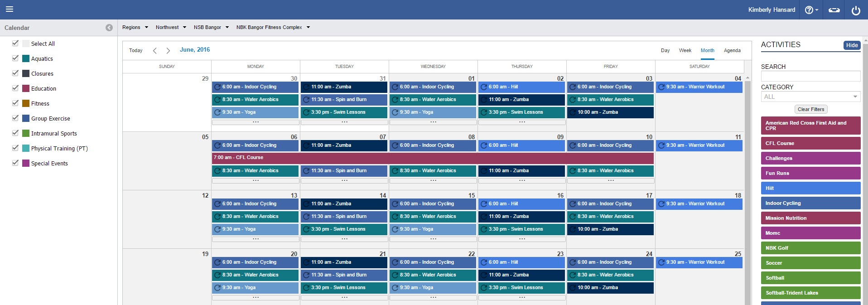Click the Clear Filters button
This screenshot has width=868, height=305.
pos(811,109)
